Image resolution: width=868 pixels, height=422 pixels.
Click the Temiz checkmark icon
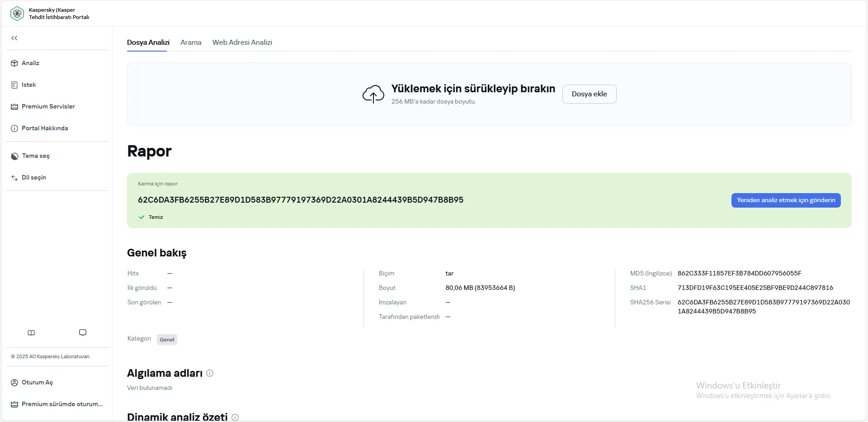tap(142, 217)
